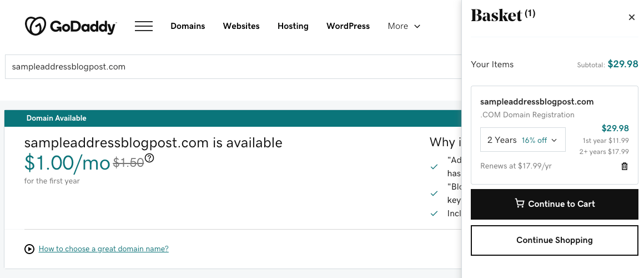
Task: Click the GoDaddy logo
Action: tap(71, 26)
